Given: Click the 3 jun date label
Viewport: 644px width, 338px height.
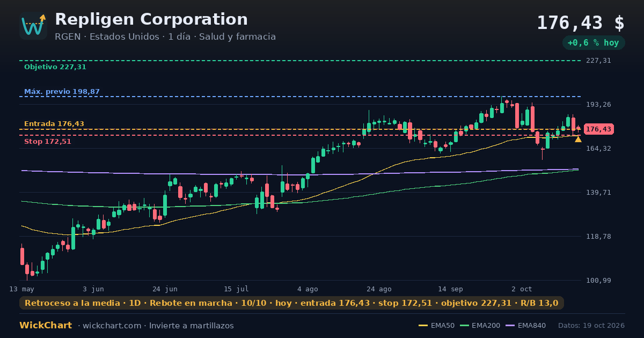Looking at the screenshot, I should point(93,289).
